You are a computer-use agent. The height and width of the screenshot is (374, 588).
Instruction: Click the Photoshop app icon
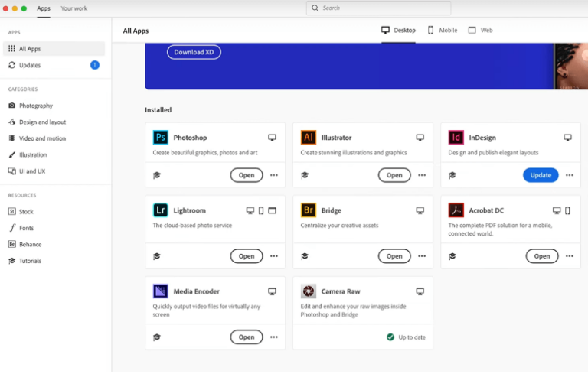click(161, 138)
